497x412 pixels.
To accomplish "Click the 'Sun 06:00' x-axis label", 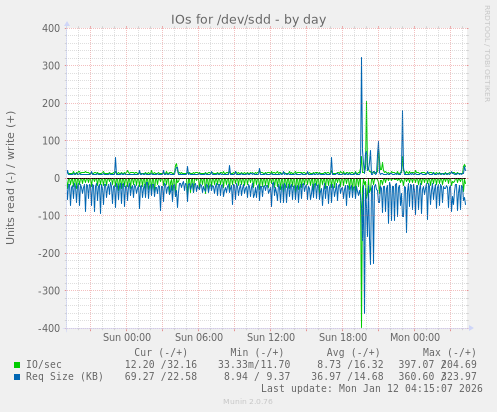I will point(199,337).
